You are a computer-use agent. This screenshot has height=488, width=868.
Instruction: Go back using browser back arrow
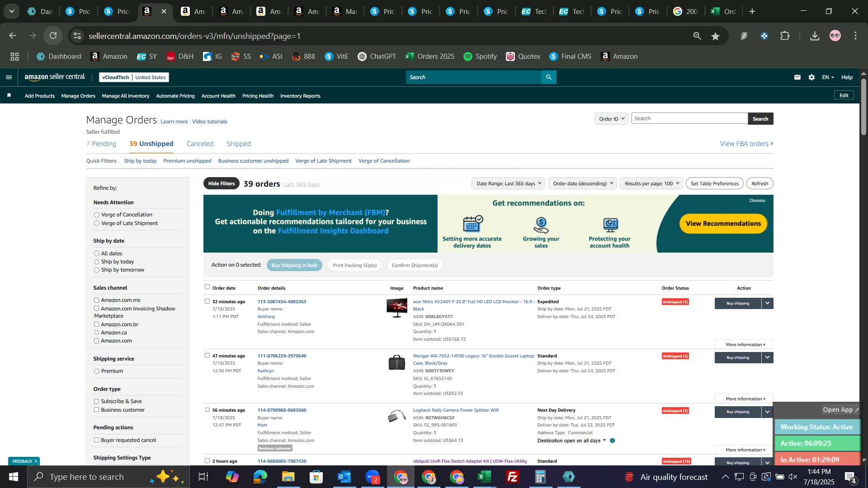click(13, 36)
